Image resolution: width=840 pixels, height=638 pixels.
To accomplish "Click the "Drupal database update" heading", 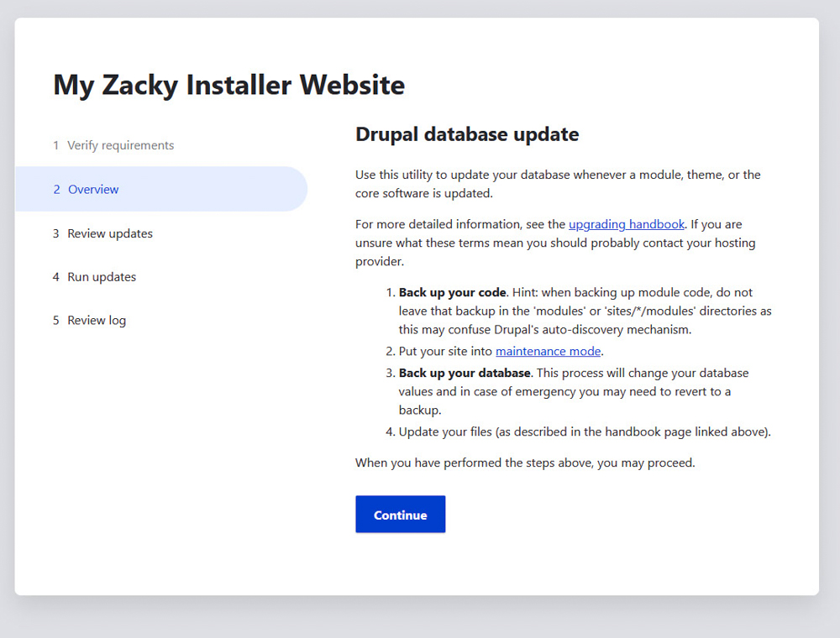I will point(467,134).
